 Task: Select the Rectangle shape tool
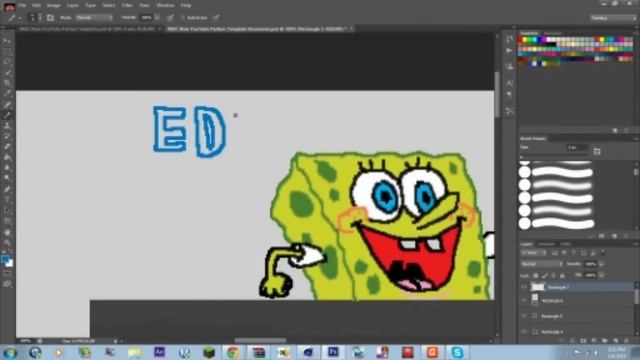[x=7, y=221]
